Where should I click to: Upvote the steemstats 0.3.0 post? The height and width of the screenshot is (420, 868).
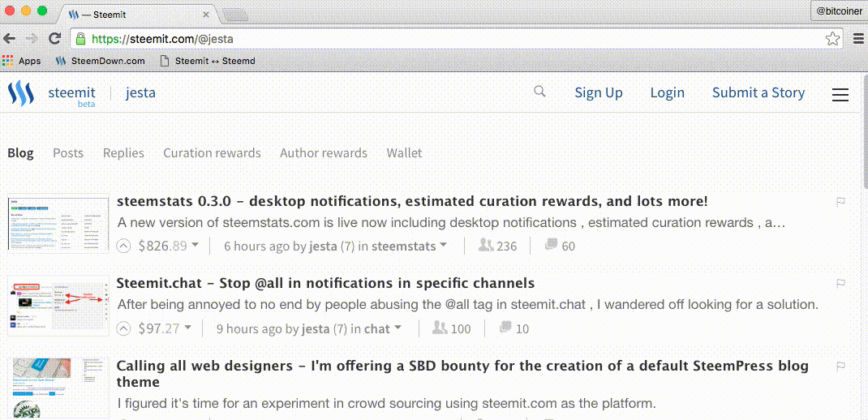124,246
